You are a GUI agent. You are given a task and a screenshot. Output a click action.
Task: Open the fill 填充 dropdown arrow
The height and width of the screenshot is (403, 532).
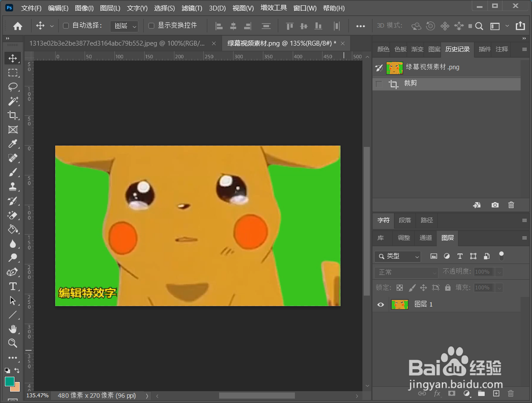[x=499, y=288]
